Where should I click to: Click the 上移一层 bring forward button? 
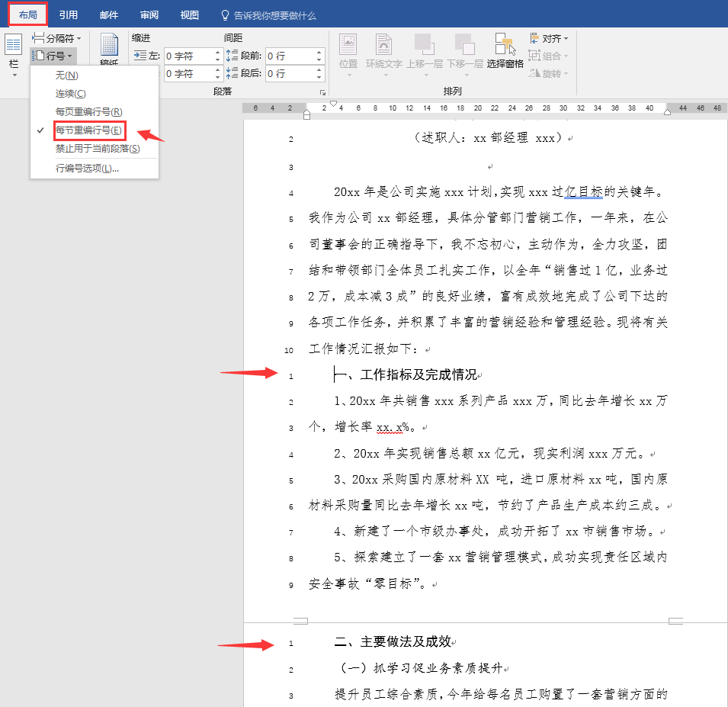[x=425, y=55]
